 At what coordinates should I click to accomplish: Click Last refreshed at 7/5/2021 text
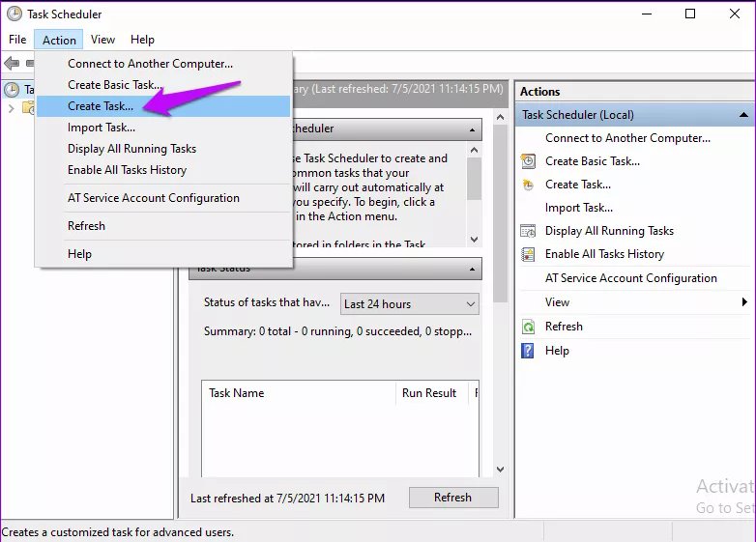tap(287, 499)
